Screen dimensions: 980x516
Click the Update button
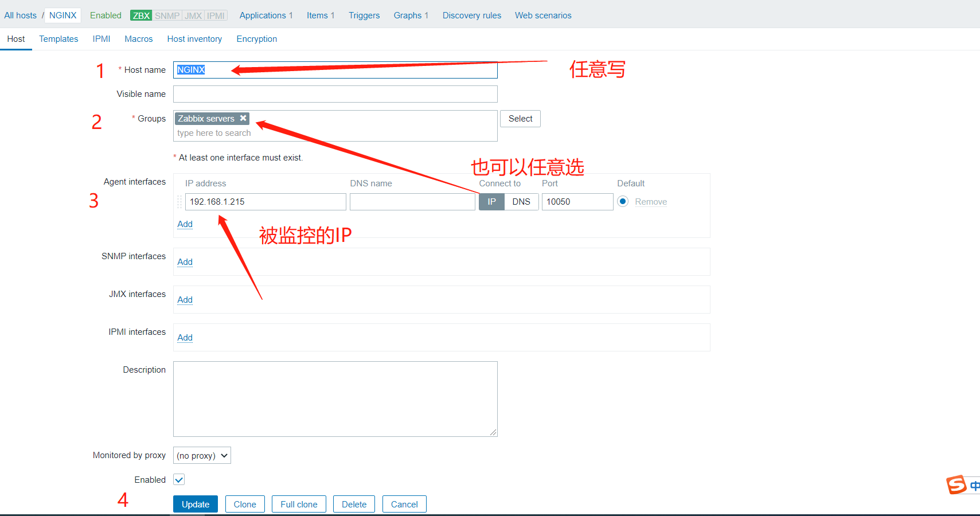pos(196,504)
